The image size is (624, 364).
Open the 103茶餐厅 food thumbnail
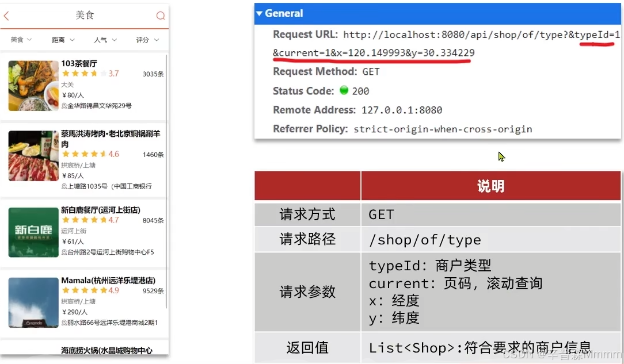(33, 86)
